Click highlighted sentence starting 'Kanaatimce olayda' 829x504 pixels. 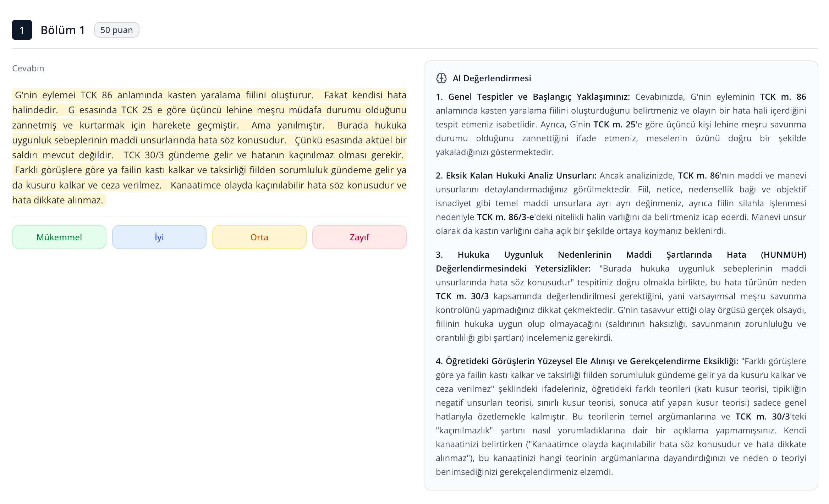287,185
